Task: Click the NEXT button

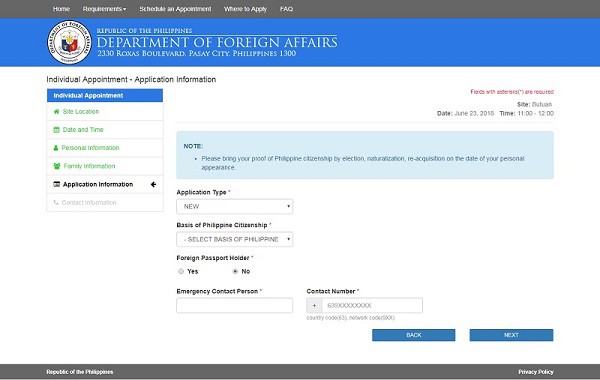Action: pos(511,335)
